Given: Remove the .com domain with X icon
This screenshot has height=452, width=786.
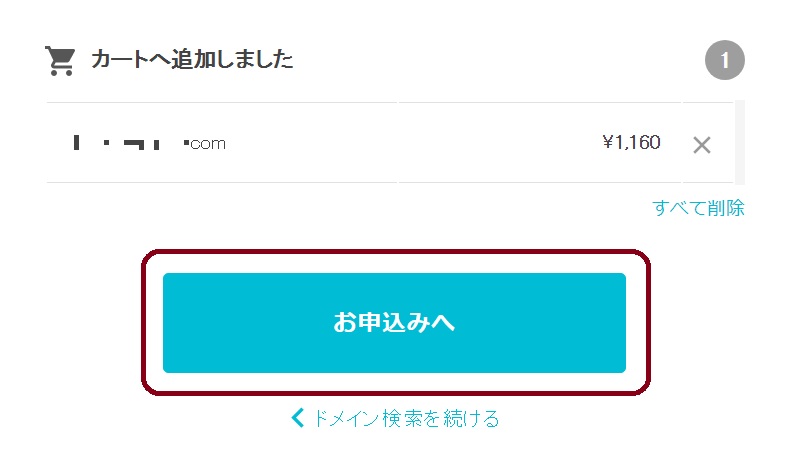Looking at the screenshot, I should tap(702, 145).
